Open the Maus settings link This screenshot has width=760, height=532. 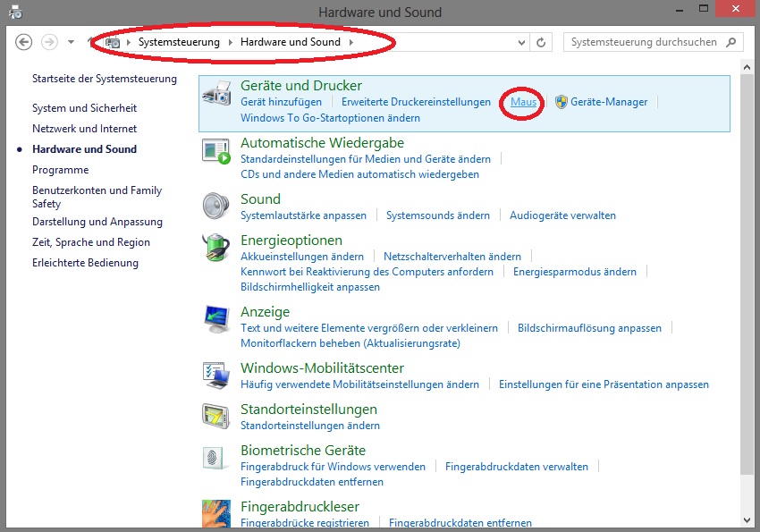click(x=523, y=102)
